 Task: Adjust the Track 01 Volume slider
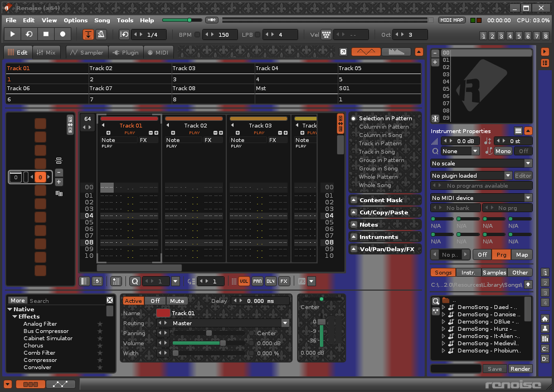click(208, 343)
